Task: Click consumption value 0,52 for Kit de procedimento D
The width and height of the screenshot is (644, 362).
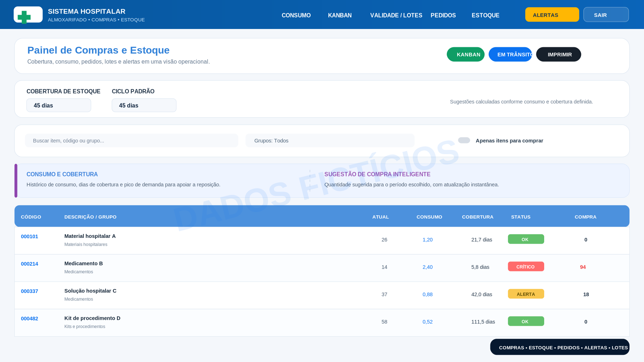Action: [x=428, y=322]
